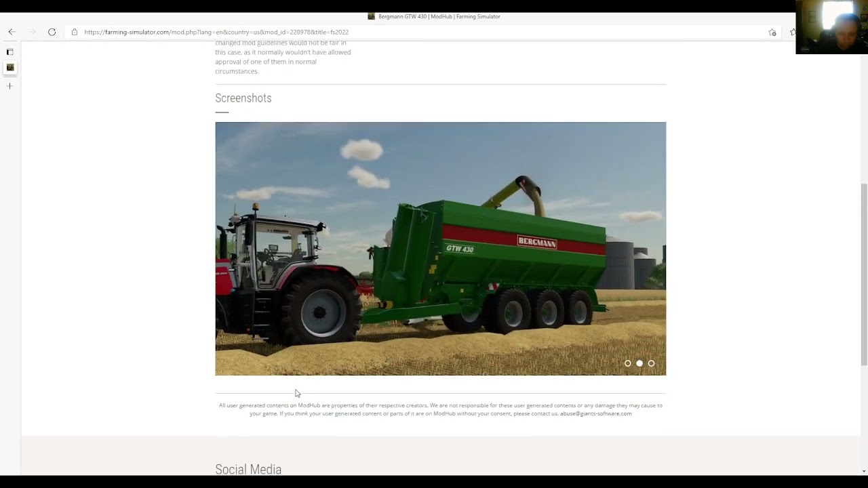Select the second screenshot slide dot
This screenshot has width=868, height=488.
[639, 363]
